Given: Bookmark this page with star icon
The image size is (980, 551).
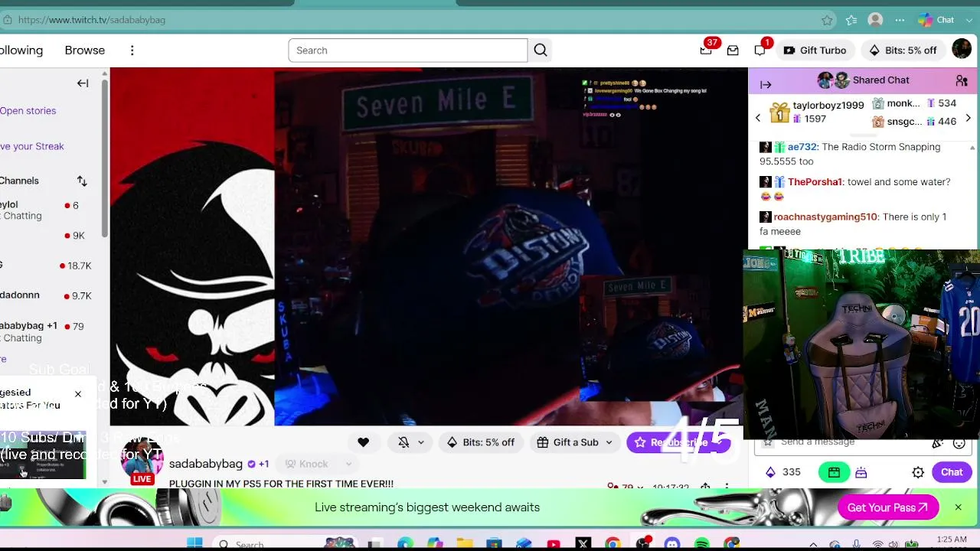Looking at the screenshot, I should (827, 20).
